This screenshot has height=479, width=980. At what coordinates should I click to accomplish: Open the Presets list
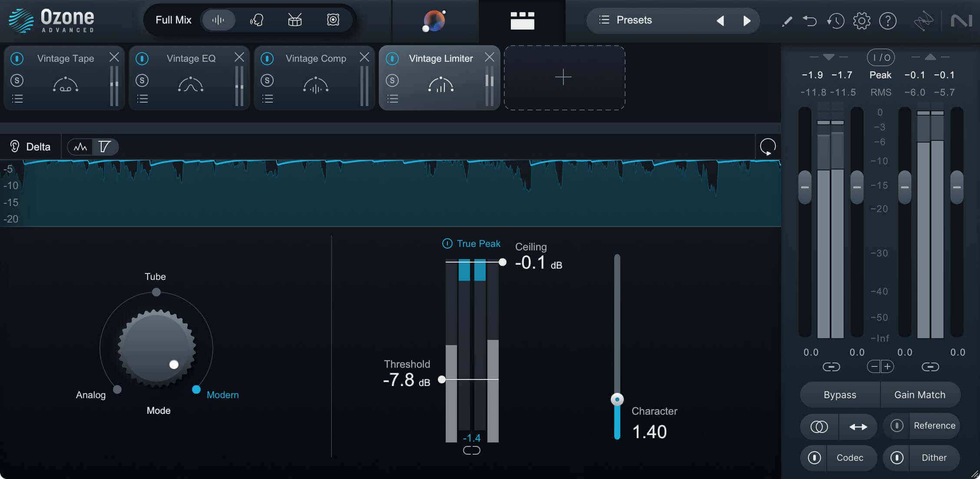626,20
